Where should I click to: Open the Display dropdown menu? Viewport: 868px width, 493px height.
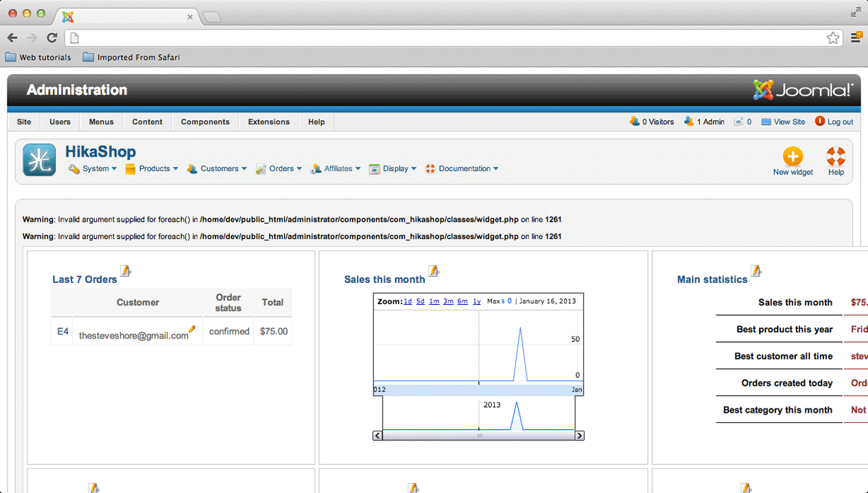[393, 168]
